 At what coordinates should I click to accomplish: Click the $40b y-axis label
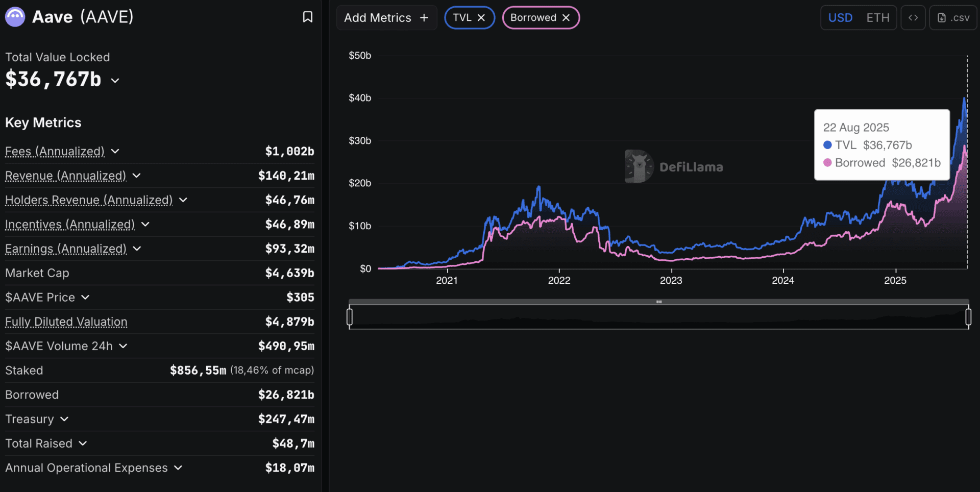(360, 97)
